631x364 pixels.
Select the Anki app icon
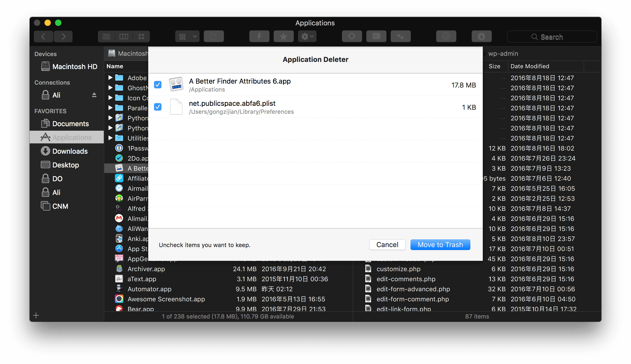click(119, 238)
